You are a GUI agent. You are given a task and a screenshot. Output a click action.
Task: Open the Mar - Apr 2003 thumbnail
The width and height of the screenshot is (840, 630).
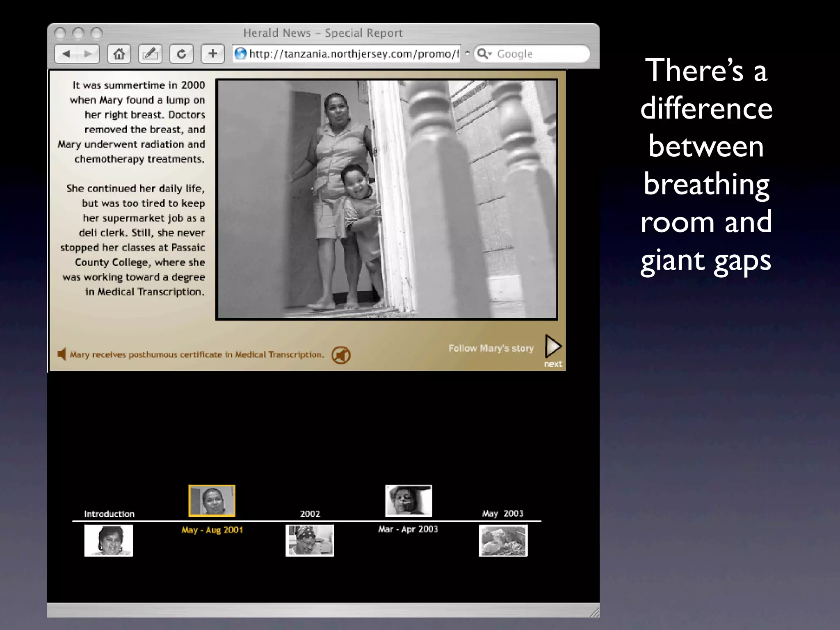point(409,500)
